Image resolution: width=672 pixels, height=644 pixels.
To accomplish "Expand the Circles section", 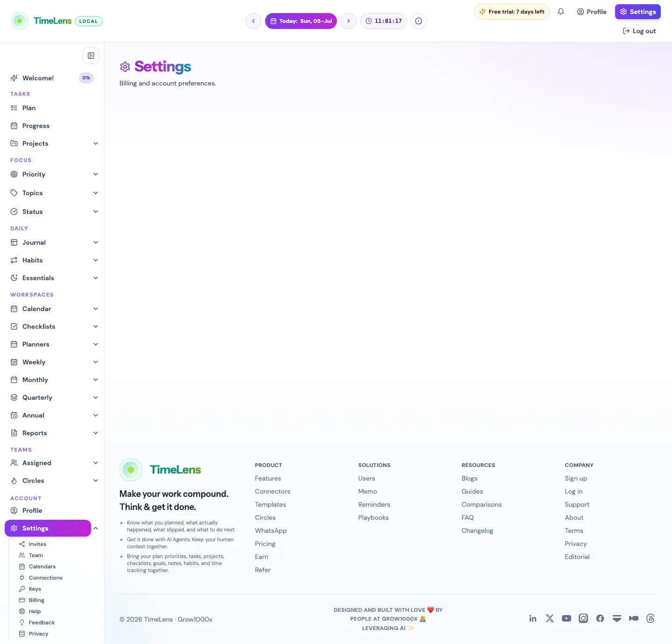I will click(x=96, y=481).
